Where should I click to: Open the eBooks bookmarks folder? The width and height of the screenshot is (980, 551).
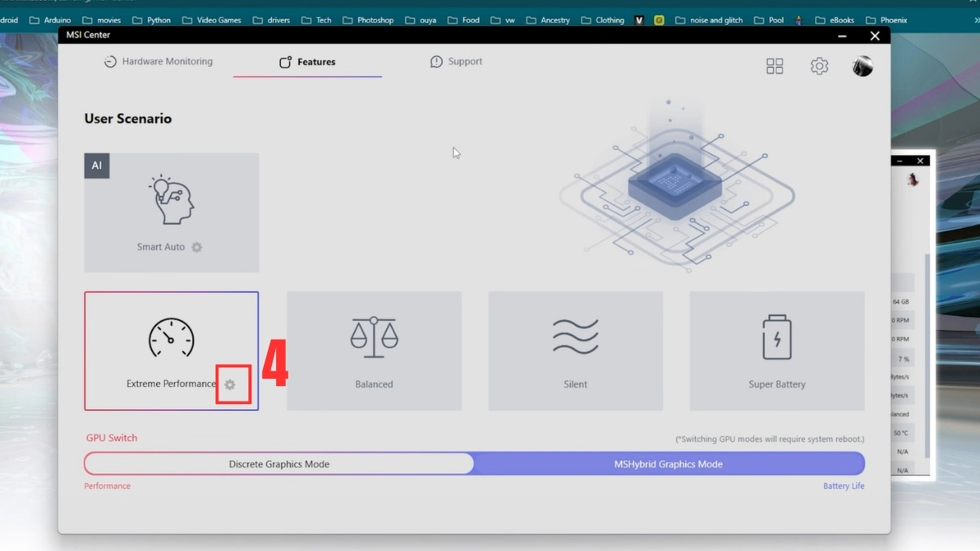pos(835,20)
